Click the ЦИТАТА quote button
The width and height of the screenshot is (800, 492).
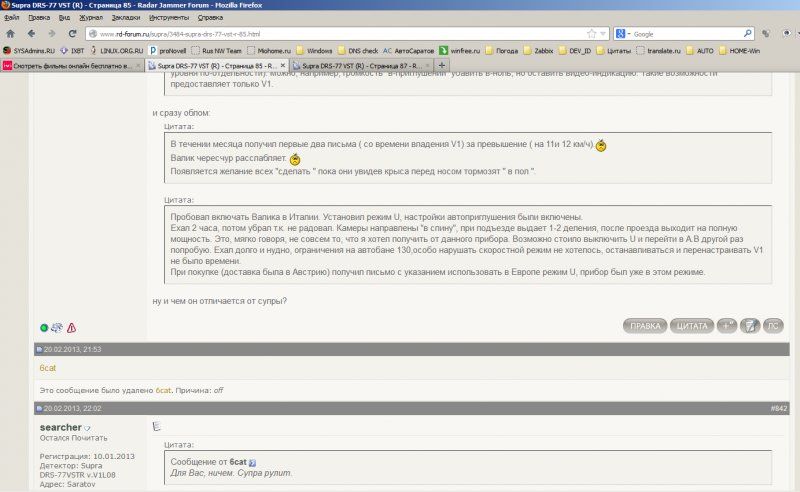[x=692, y=326]
